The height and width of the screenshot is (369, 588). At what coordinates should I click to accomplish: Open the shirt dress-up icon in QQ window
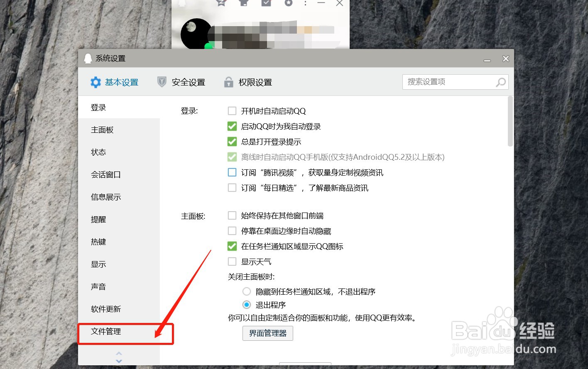[243, 3]
